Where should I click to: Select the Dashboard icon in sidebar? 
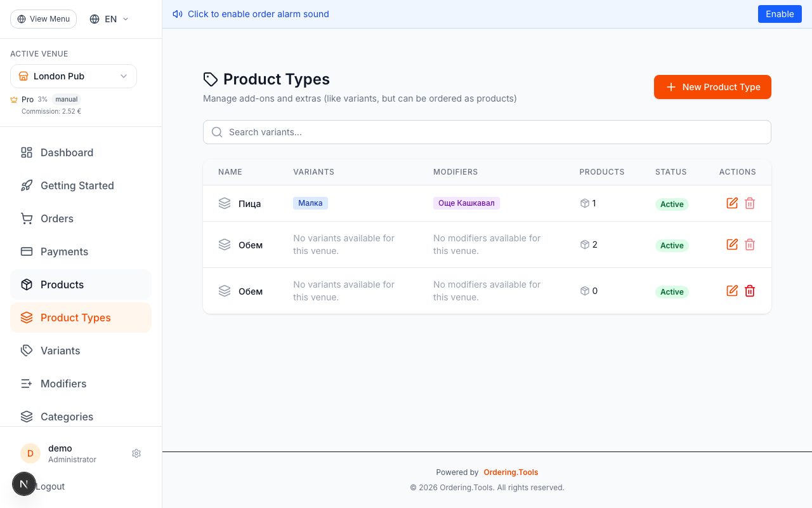[x=26, y=152]
